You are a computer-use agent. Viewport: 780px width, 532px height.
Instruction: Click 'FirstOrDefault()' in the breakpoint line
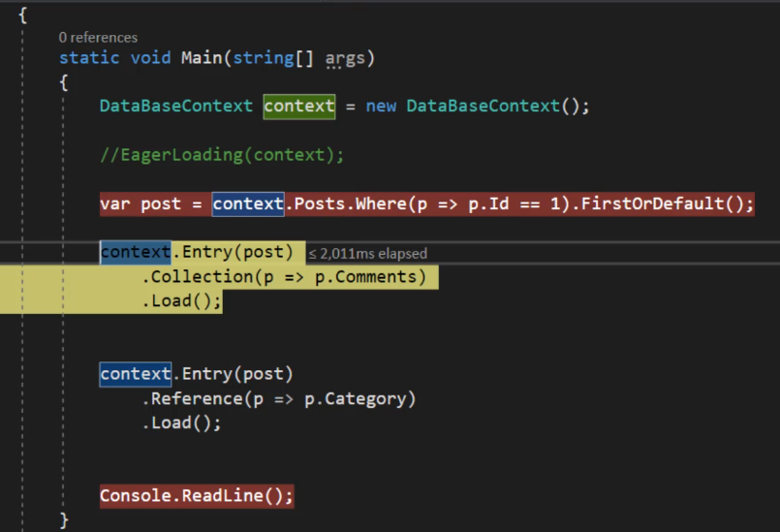tap(661, 203)
